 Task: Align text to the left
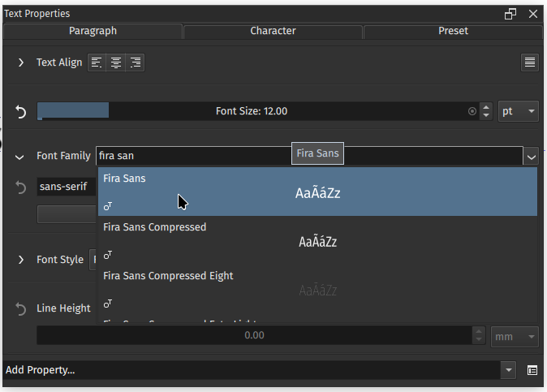pyautogui.click(x=97, y=62)
